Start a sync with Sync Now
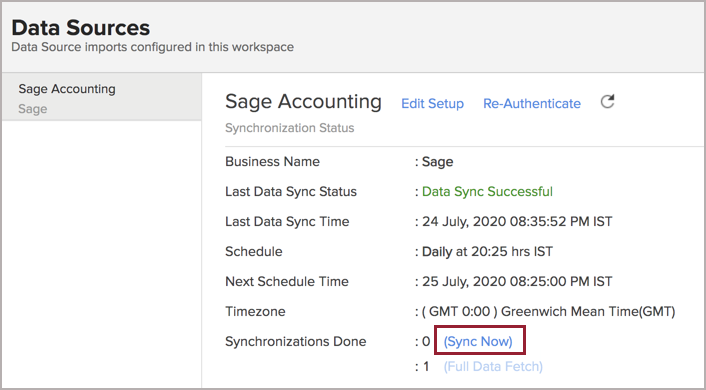 tap(478, 341)
